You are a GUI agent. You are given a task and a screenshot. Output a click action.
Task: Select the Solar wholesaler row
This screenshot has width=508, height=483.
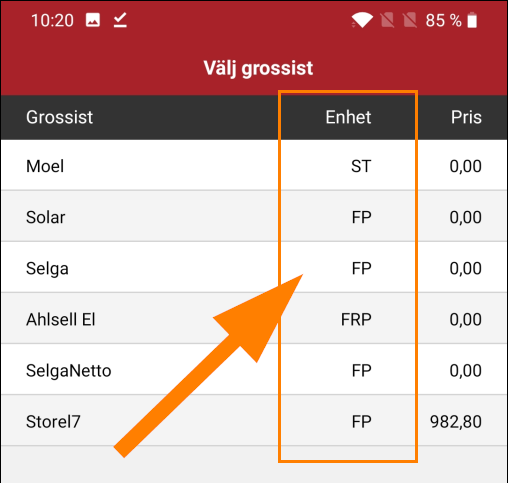pyautogui.click(x=254, y=216)
